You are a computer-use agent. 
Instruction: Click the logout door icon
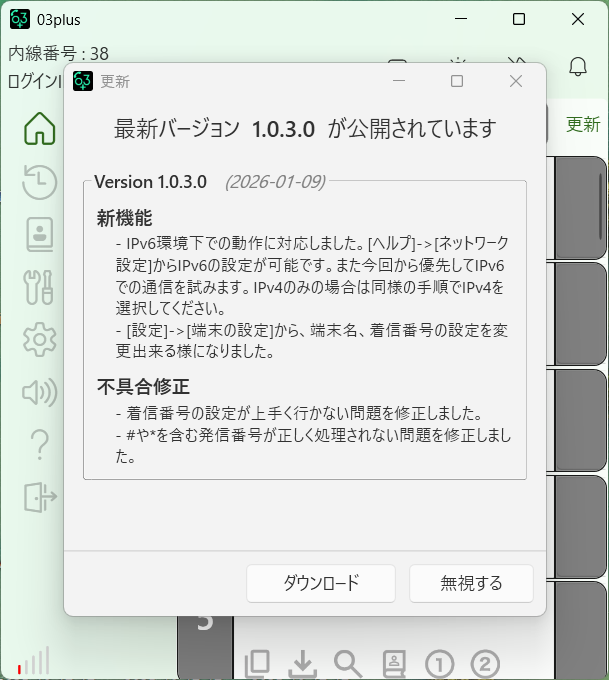pos(40,497)
